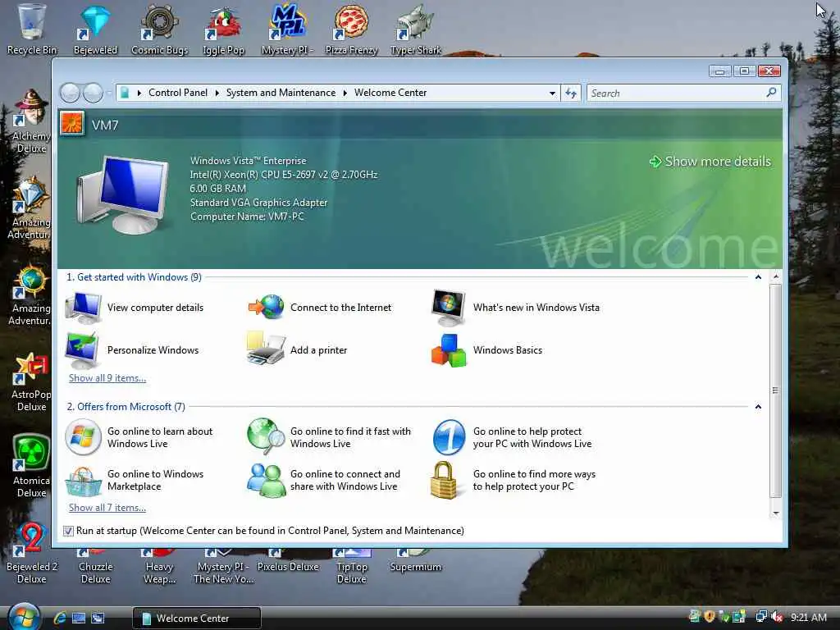
Task: Select the Bejeweled desktop shortcut
Action: pyautogui.click(x=95, y=29)
